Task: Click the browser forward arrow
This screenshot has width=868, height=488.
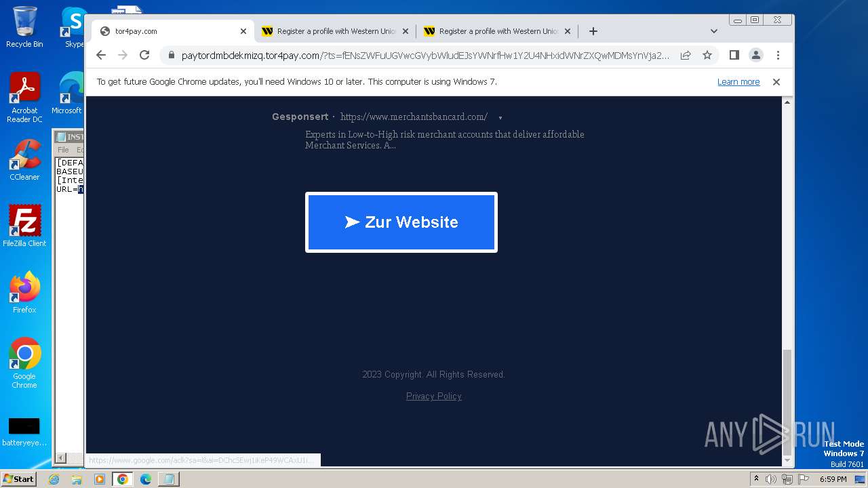Action: point(123,55)
